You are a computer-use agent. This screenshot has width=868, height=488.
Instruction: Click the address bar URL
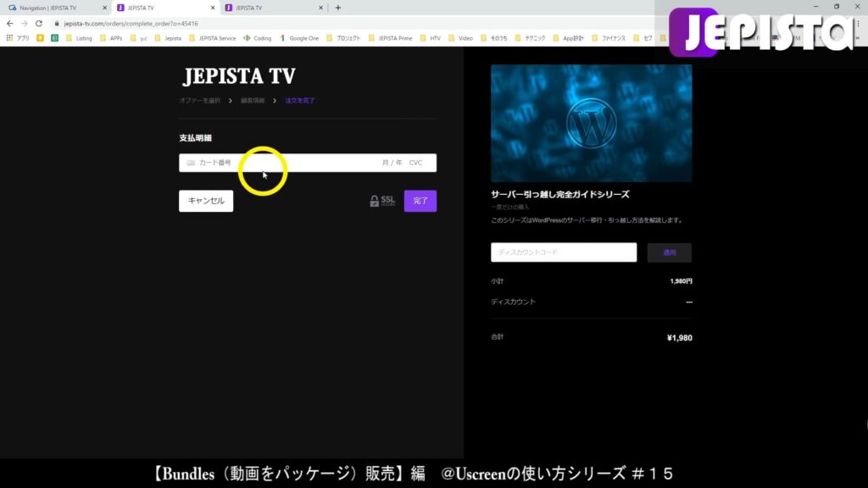131,24
